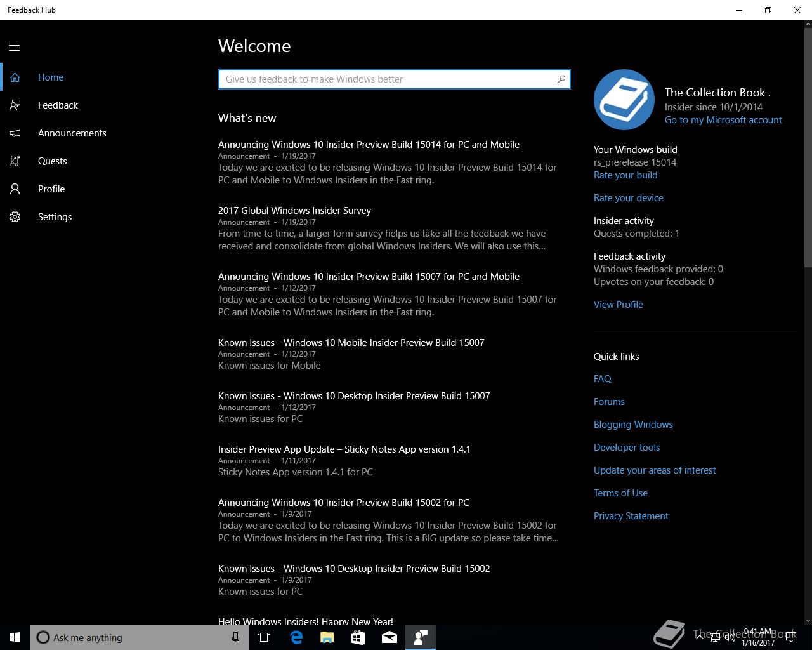Open File Explorer from taskbar
812x650 pixels.
pyautogui.click(x=327, y=637)
